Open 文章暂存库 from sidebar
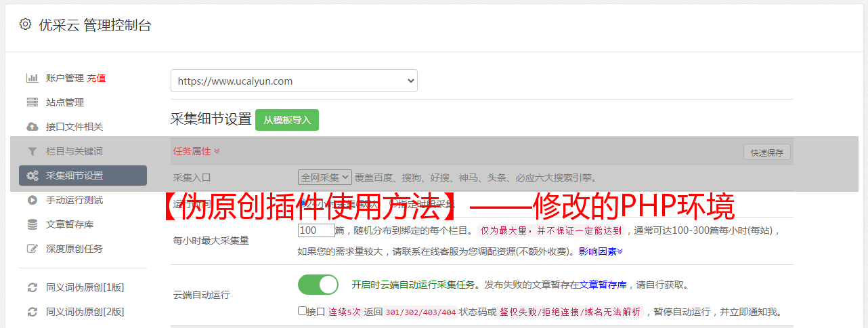The height and width of the screenshot is (328, 868). [x=70, y=224]
